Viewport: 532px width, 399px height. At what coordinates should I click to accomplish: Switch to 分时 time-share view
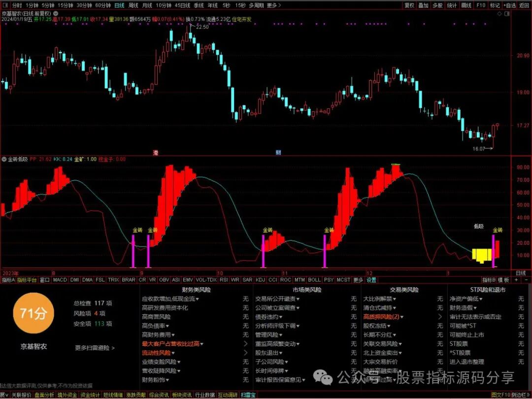[17, 5]
